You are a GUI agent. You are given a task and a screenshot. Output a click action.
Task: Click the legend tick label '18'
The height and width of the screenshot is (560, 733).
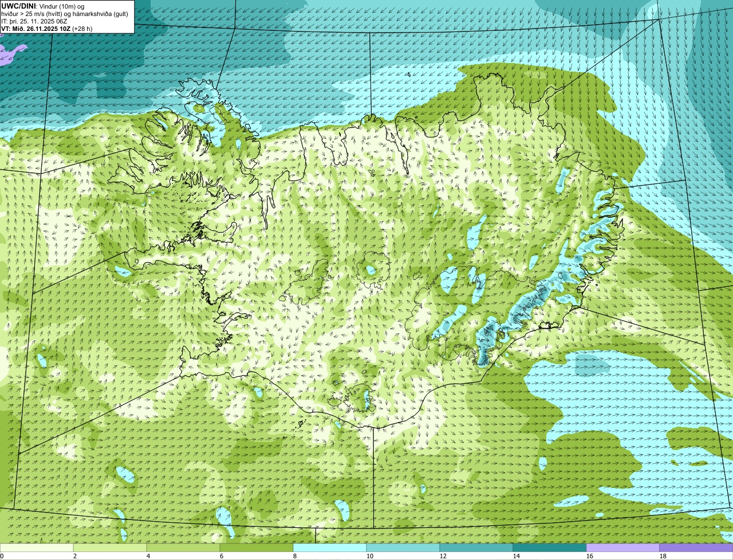[x=663, y=556]
